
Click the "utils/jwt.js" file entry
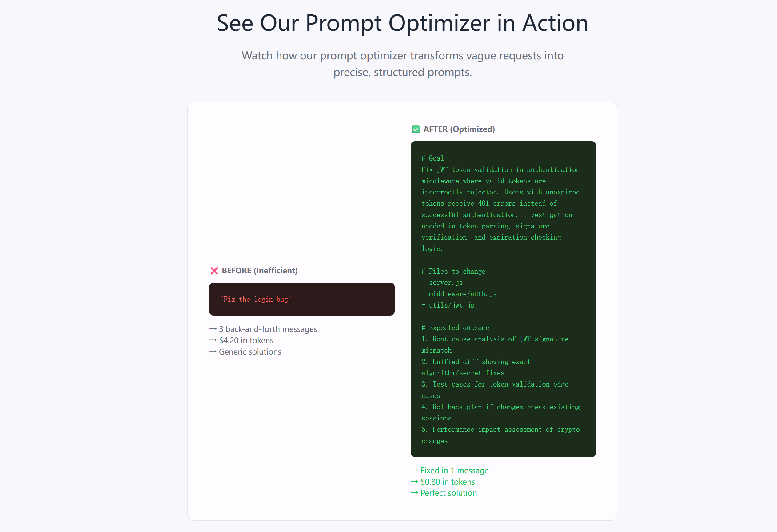pyautogui.click(x=451, y=305)
